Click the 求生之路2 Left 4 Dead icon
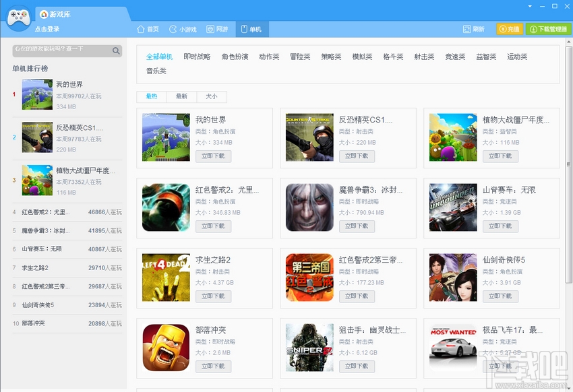This screenshot has width=573, height=392. tap(166, 277)
